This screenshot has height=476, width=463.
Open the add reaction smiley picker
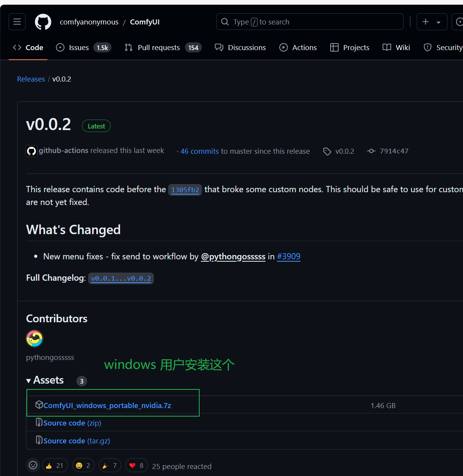[x=33, y=465]
